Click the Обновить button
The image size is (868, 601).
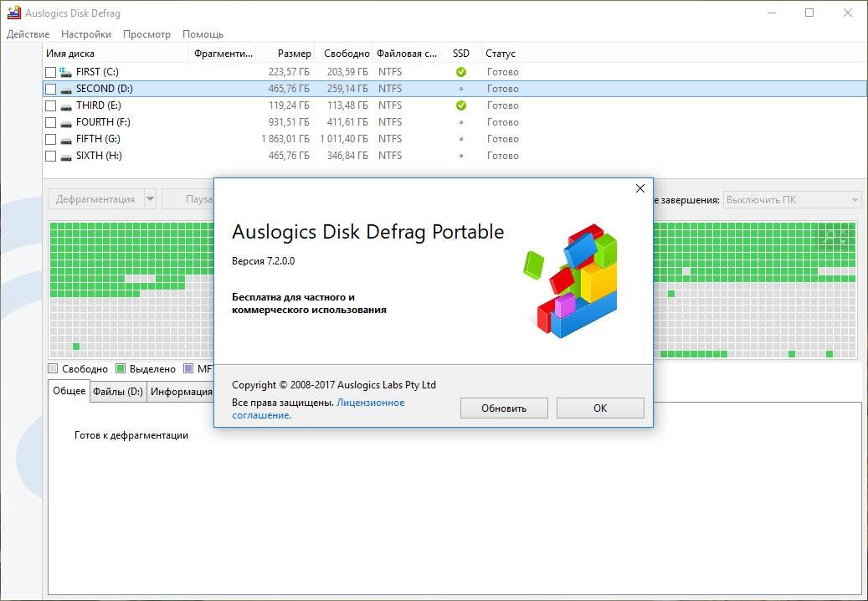pyautogui.click(x=504, y=408)
